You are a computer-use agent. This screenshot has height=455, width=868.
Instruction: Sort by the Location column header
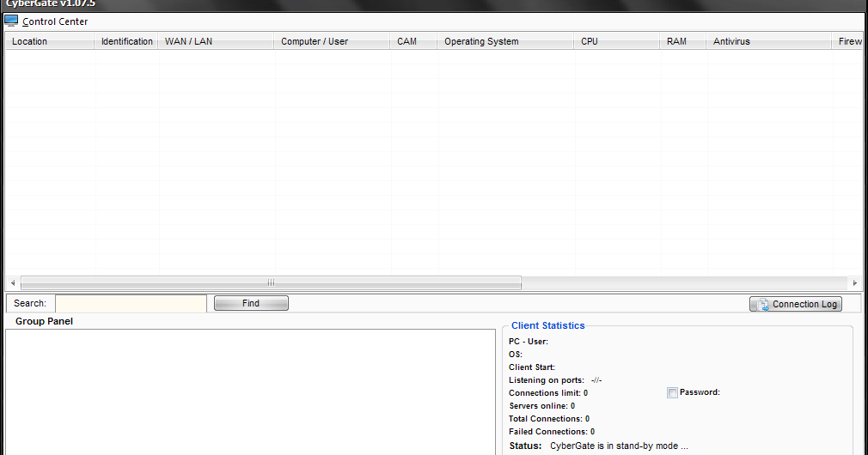coord(49,41)
